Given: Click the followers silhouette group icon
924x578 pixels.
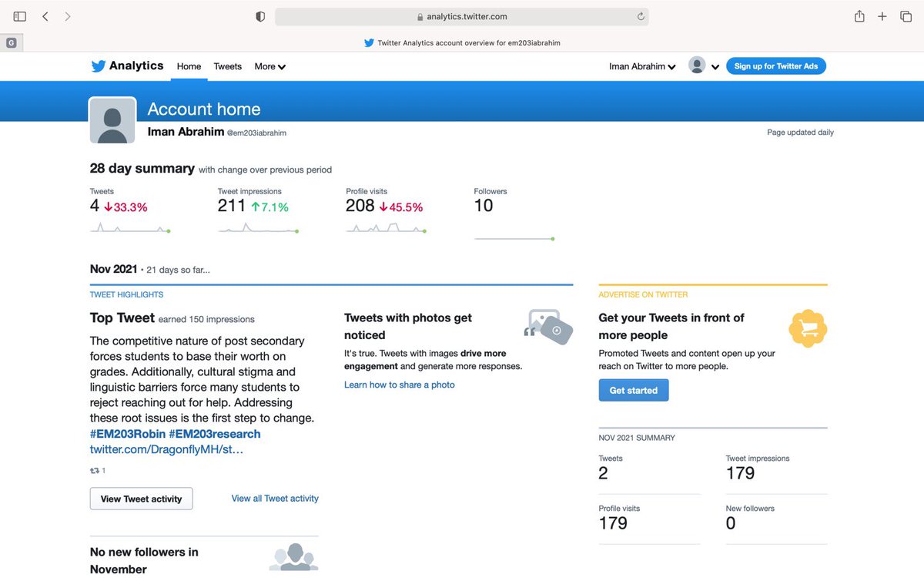Looking at the screenshot, I should 293,556.
